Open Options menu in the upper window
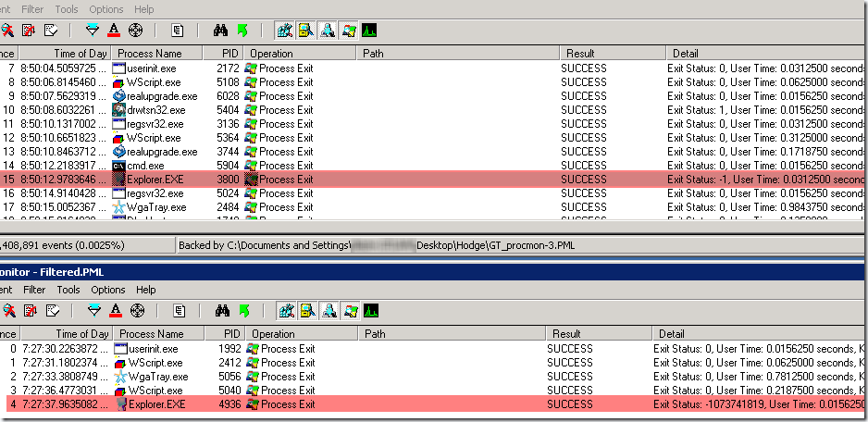The image size is (868, 422). [107, 9]
